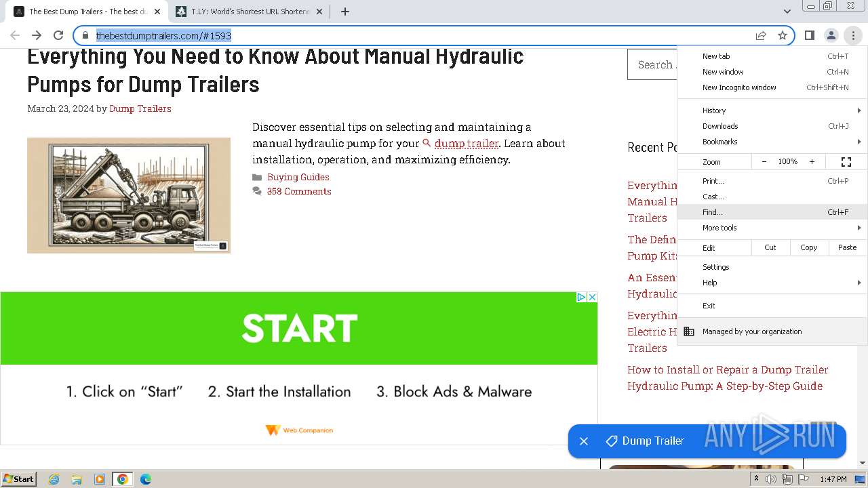Choose Cast from the menu

click(x=772, y=197)
